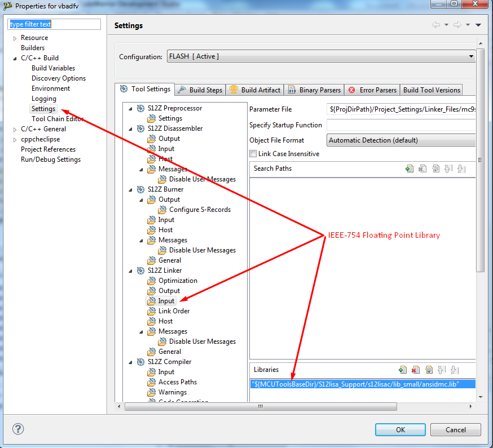Edit the selected library entry
This screenshot has height=448, width=493.
point(429,370)
